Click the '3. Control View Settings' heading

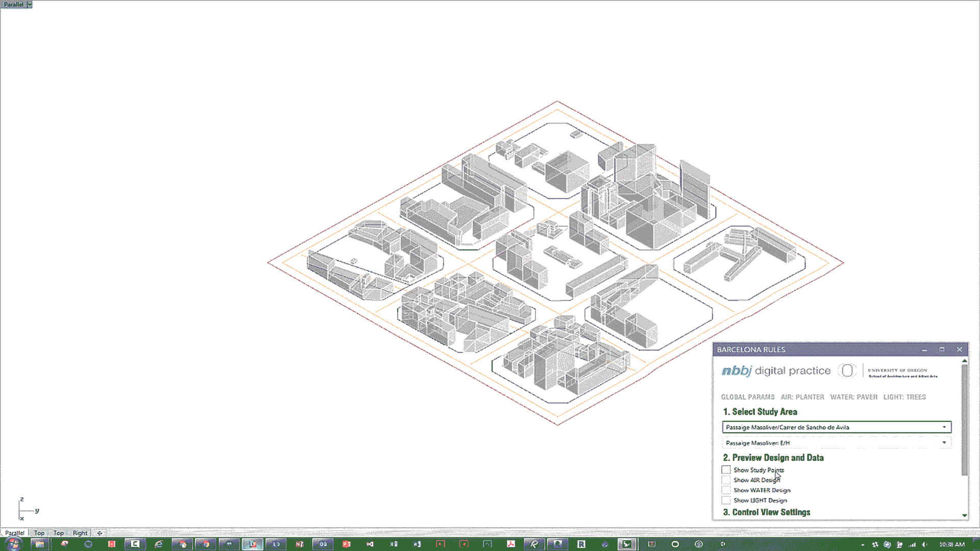767,512
